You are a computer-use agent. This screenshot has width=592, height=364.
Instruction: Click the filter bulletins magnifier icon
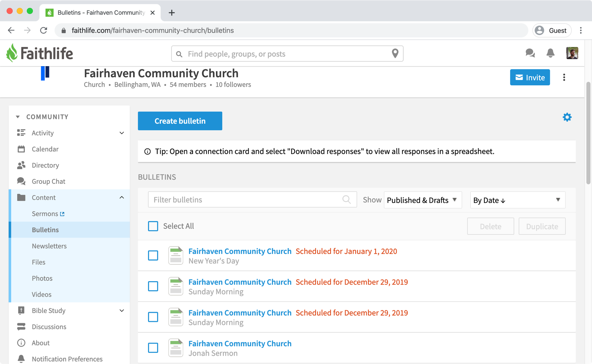[346, 199]
